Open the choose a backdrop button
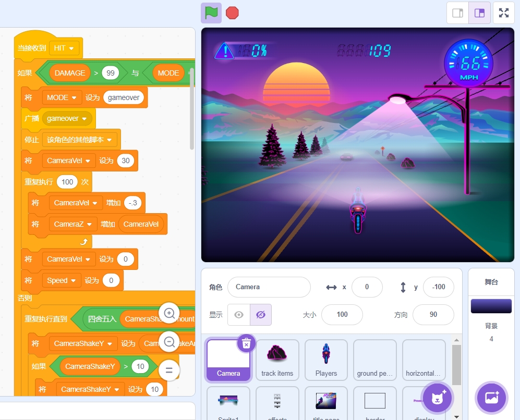The width and height of the screenshot is (520, 420). pos(491,398)
